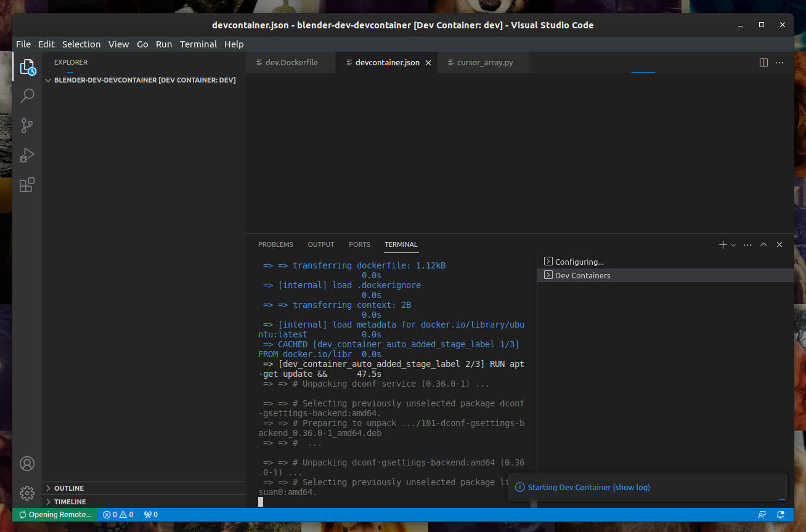The image size is (806, 532).
Task: Switch to the PORTS panel tab
Action: pos(359,244)
